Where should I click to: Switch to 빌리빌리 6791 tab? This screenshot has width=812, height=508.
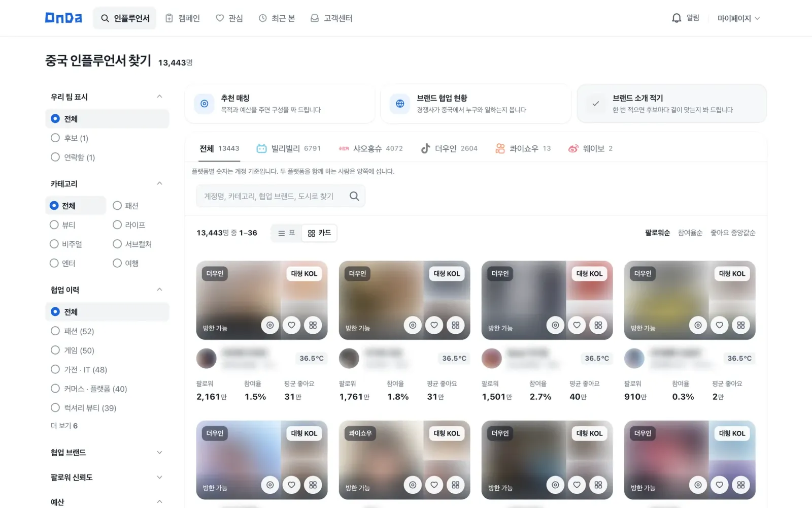288,148
